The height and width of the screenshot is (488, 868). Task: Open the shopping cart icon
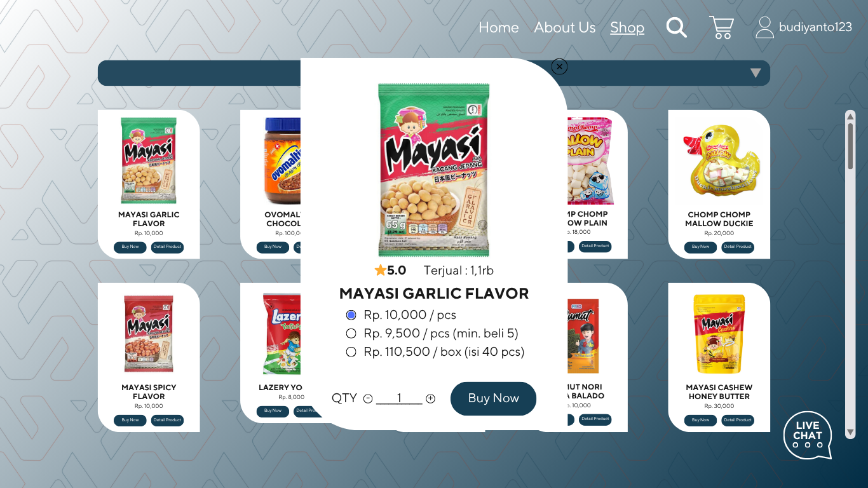(x=721, y=27)
